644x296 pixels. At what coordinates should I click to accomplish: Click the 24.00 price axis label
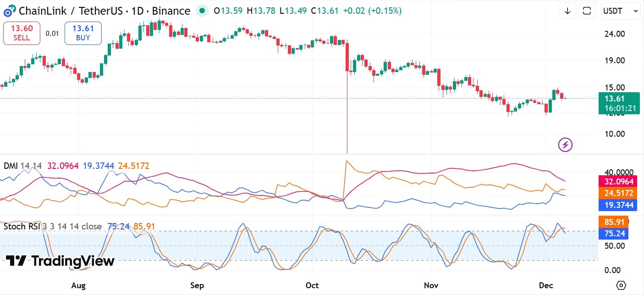point(614,34)
